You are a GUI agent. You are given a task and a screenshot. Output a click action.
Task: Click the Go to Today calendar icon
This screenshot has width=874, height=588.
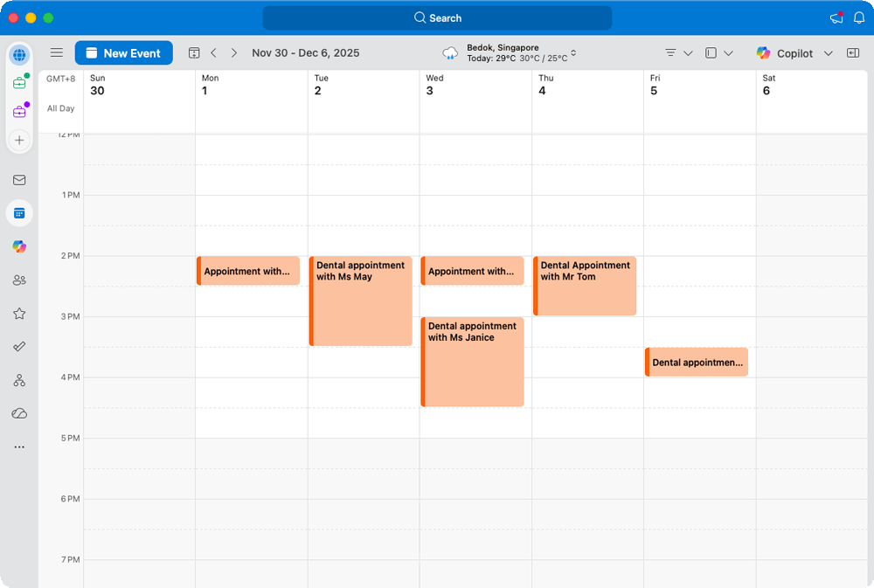click(194, 52)
